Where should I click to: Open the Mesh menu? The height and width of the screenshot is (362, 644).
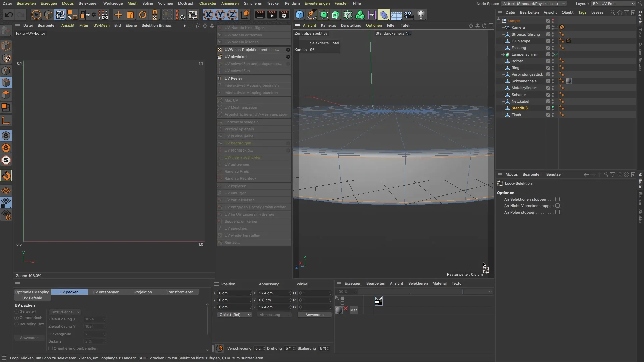pyautogui.click(x=132, y=3)
